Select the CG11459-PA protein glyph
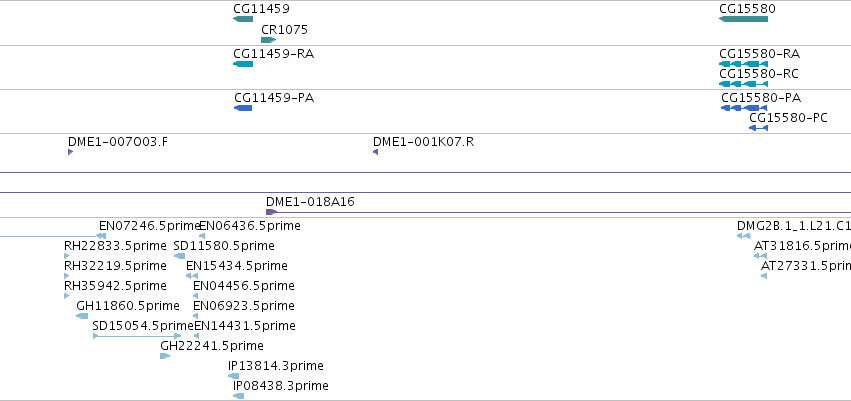This screenshot has height=401, width=851. point(243,108)
